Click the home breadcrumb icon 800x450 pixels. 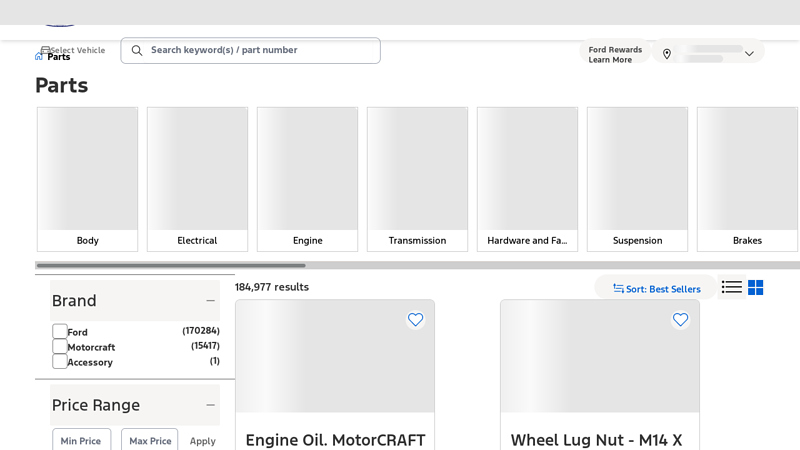point(39,56)
